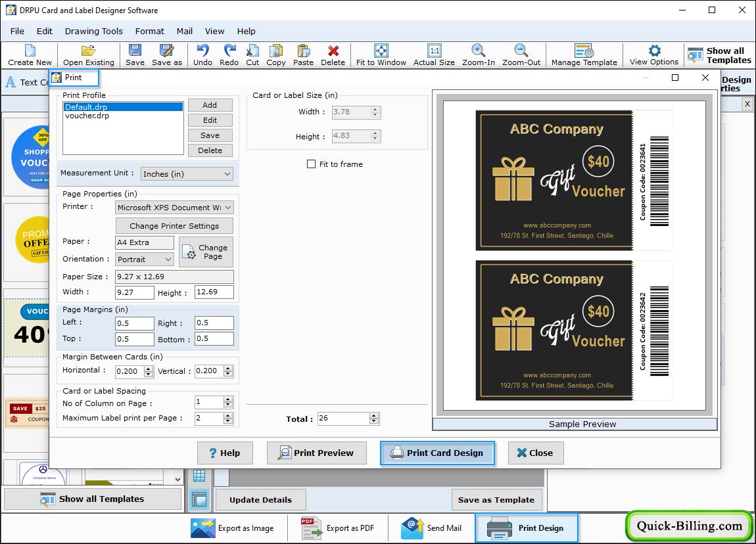The image size is (756, 544).
Task: Click Update Details button
Action: (x=260, y=500)
